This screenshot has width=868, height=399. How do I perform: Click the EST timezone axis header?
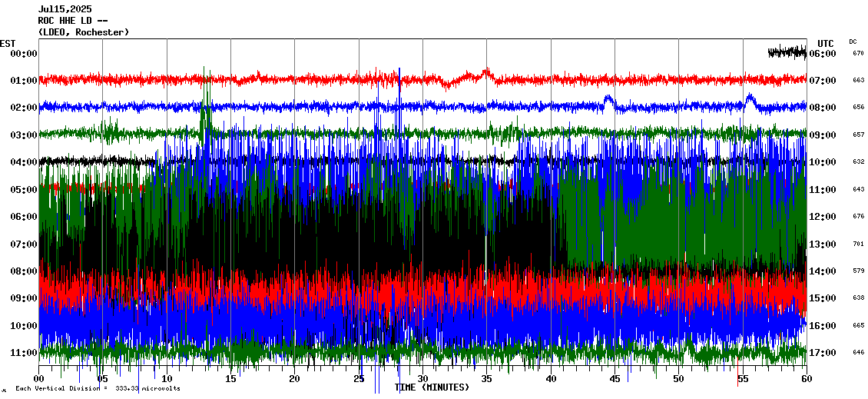coord(8,43)
